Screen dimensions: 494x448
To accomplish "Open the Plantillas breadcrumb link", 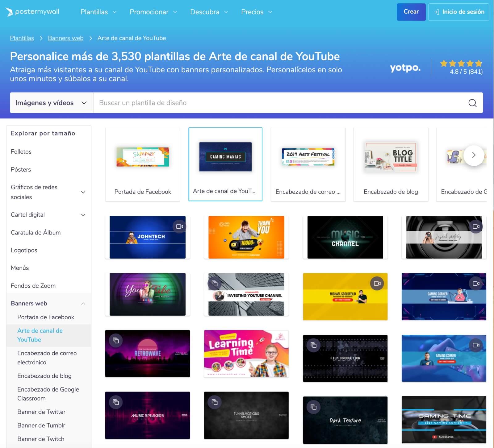I will pos(22,38).
